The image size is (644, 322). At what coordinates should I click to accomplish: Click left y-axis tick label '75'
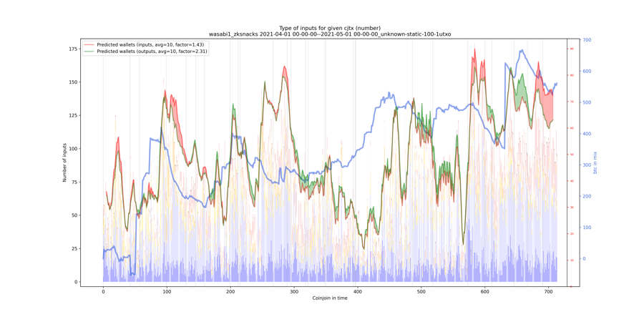coord(74,182)
